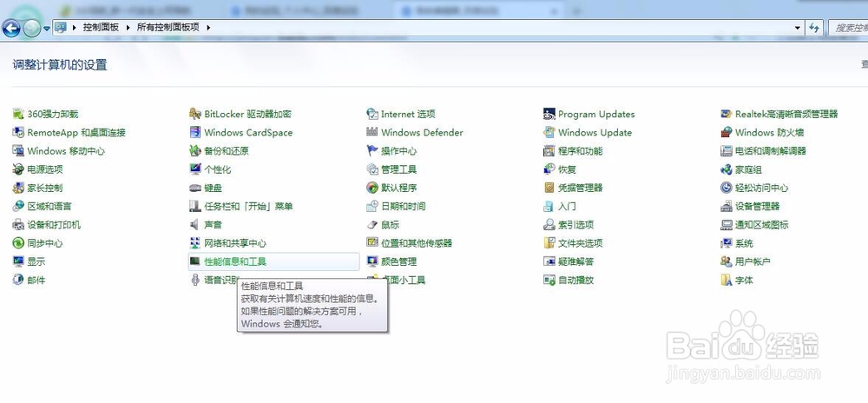868x403 pixels.
Task: Open the 显示 monitor icon
Action: [x=18, y=261]
